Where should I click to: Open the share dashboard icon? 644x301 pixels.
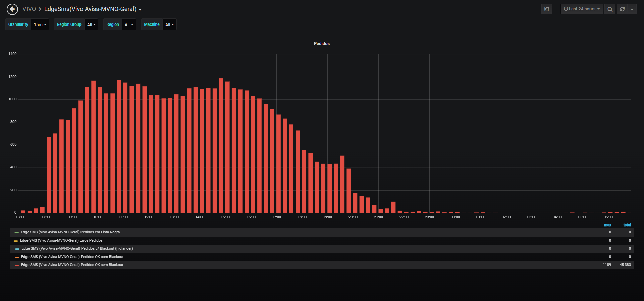[547, 9]
